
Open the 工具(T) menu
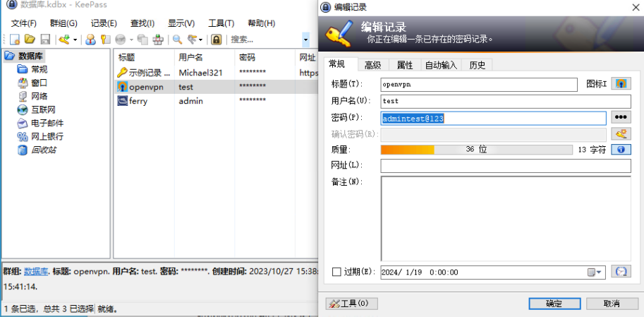click(x=221, y=23)
